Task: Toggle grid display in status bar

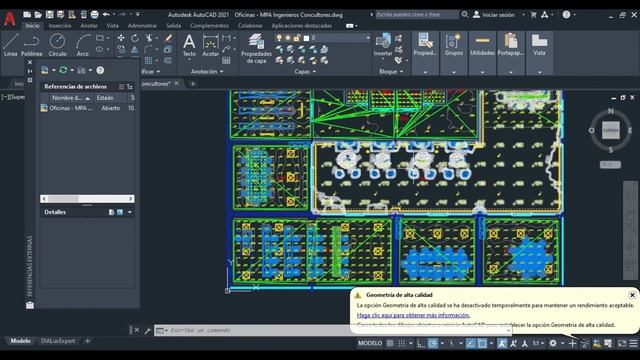Action: point(390,343)
